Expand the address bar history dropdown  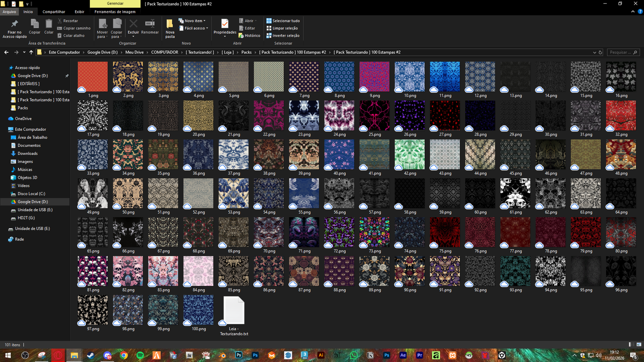click(x=594, y=52)
